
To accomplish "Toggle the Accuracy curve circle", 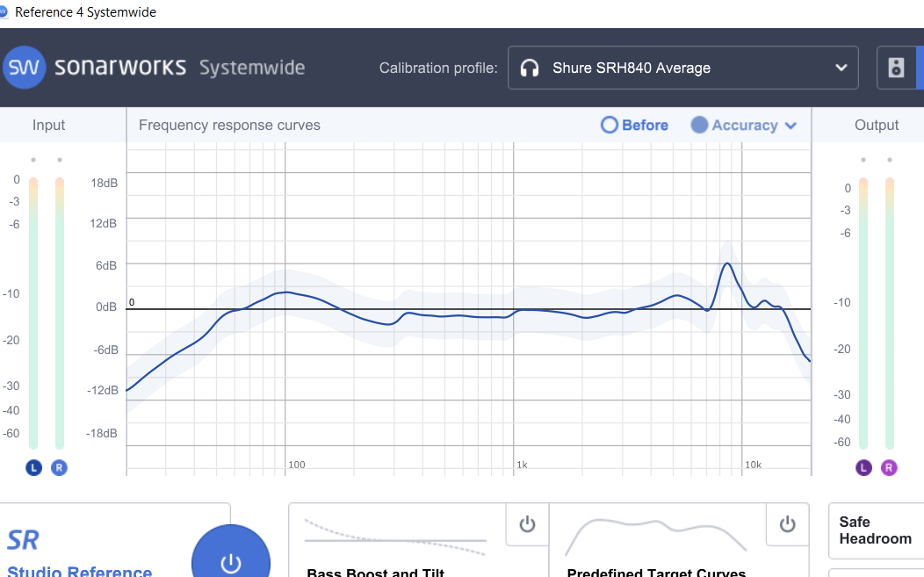I will tap(699, 125).
